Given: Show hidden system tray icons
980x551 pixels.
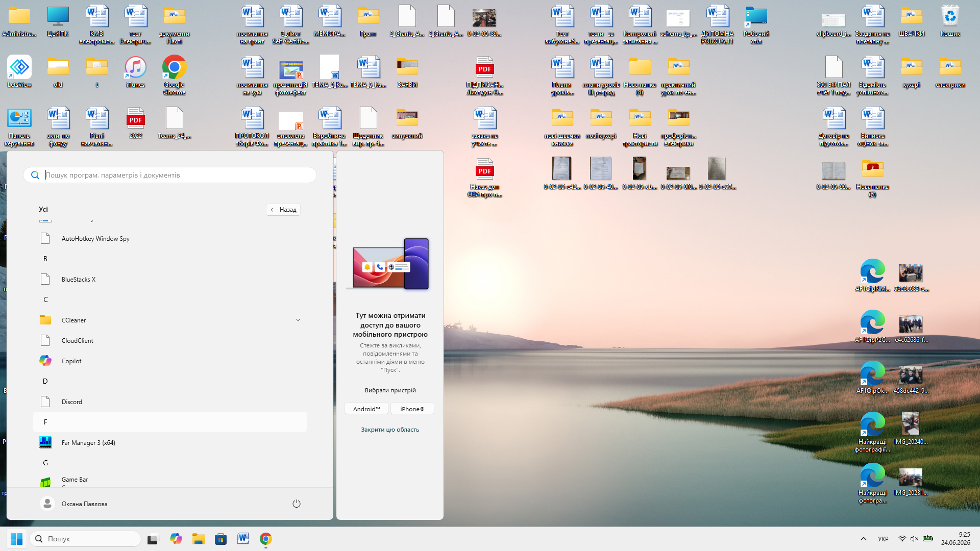Looking at the screenshot, I should tap(864, 539).
